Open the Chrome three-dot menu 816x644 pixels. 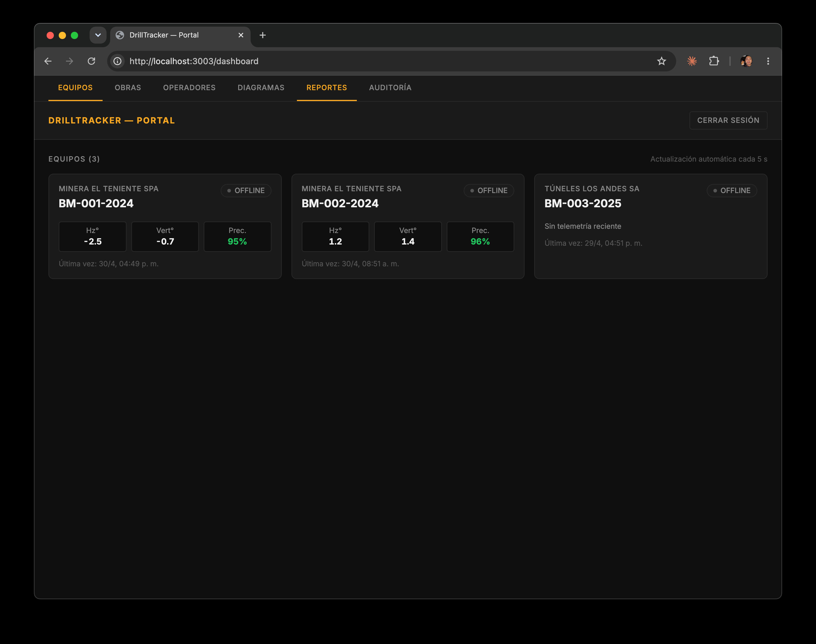pyautogui.click(x=768, y=61)
